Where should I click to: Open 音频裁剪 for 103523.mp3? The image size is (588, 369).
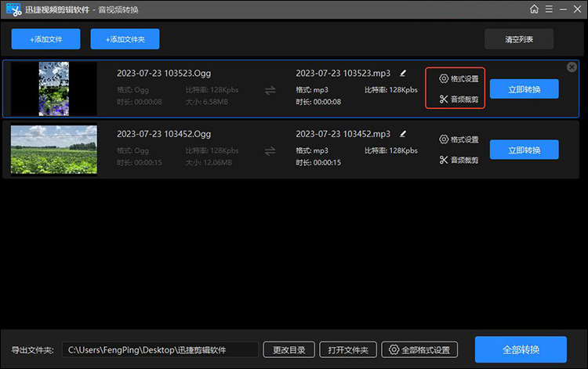[x=459, y=99]
